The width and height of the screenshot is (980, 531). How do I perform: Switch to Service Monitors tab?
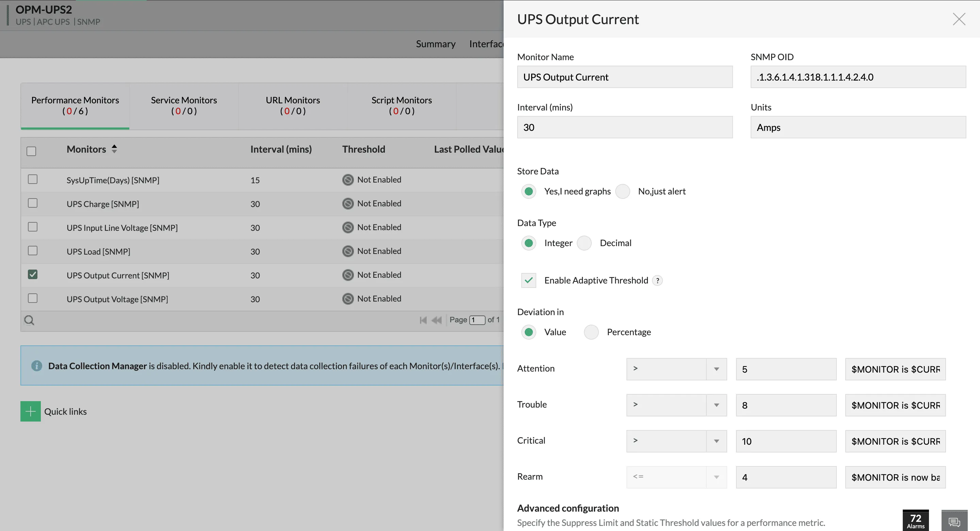(184, 105)
